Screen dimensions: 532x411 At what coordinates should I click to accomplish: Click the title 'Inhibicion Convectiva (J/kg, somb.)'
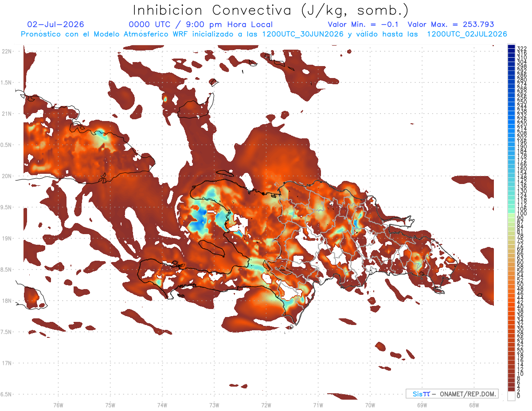tap(271, 11)
